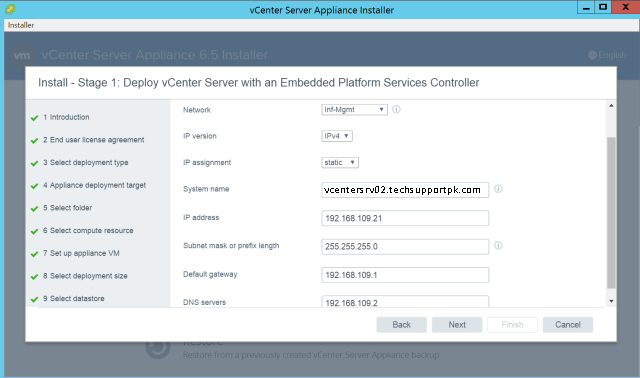640x378 pixels.
Task: Go to step 1 Introduction
Action: click(x=66, y=117)
